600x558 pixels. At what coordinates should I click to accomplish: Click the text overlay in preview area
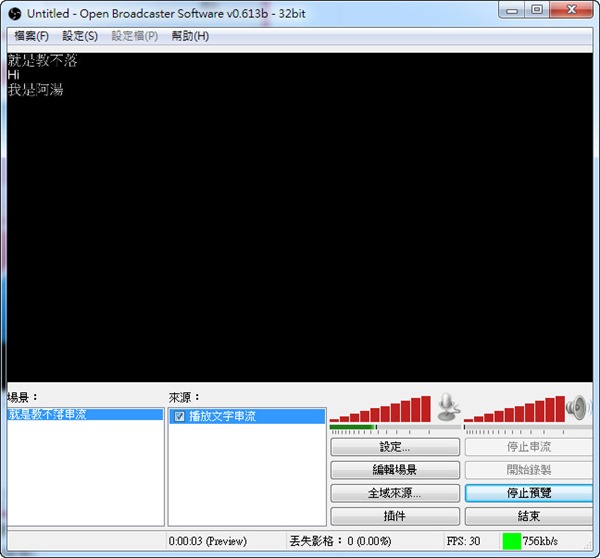(42, 75)
